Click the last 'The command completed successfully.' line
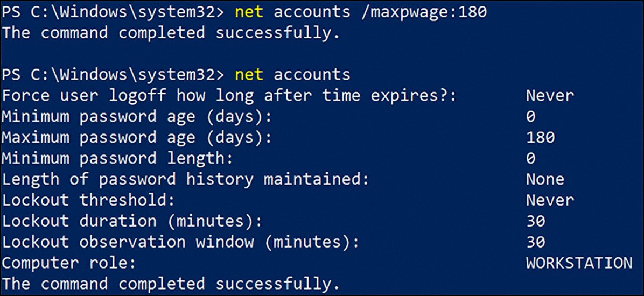 (x=171, y=284)
